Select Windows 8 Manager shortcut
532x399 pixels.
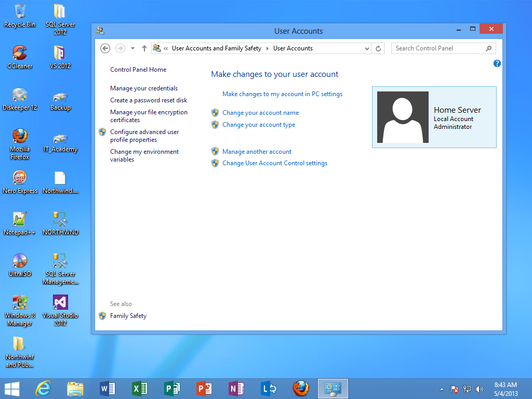coord(20,311)
